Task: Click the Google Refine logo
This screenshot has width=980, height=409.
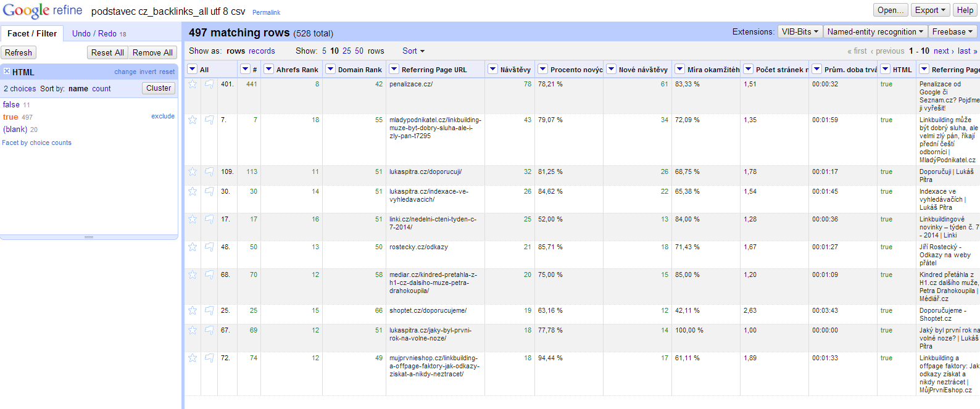Action: pyautogui.click(x=43, y=10)
